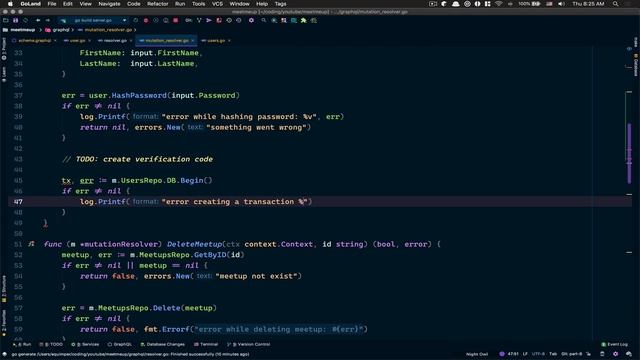Image resolution: width=640 pixels, height=360 pixels.
Task: Click the Wi-Fi status icon in menu bar
Action: click(498, 4)
